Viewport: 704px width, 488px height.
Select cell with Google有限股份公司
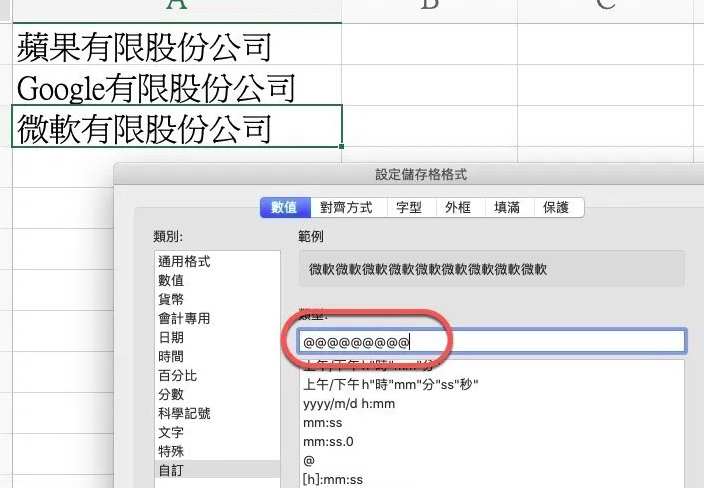pos(177,85)
